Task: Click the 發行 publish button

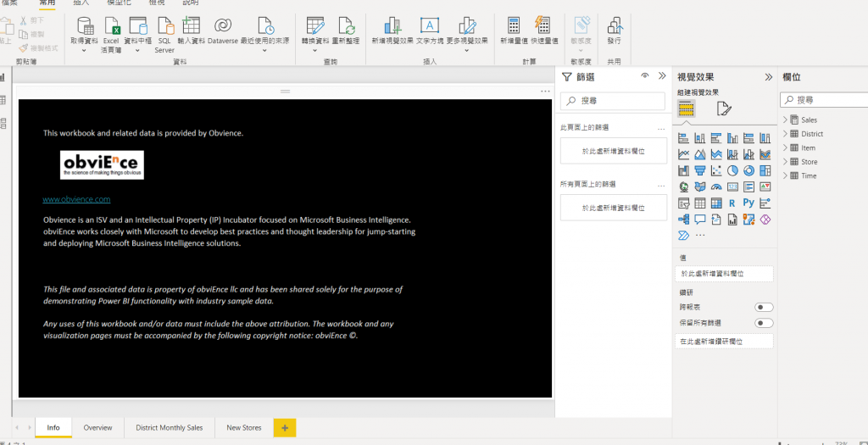Action: tap(614, 31)
